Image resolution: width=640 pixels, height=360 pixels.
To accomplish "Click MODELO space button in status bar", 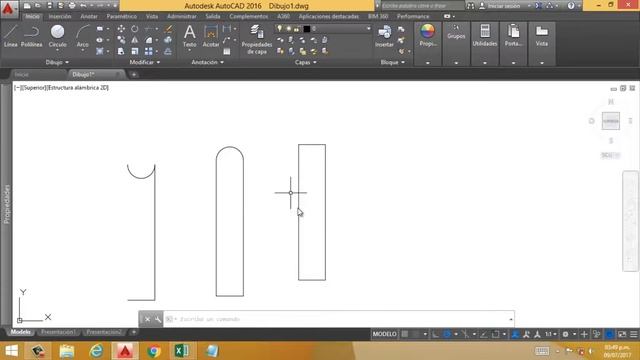I will click(384, 334).
